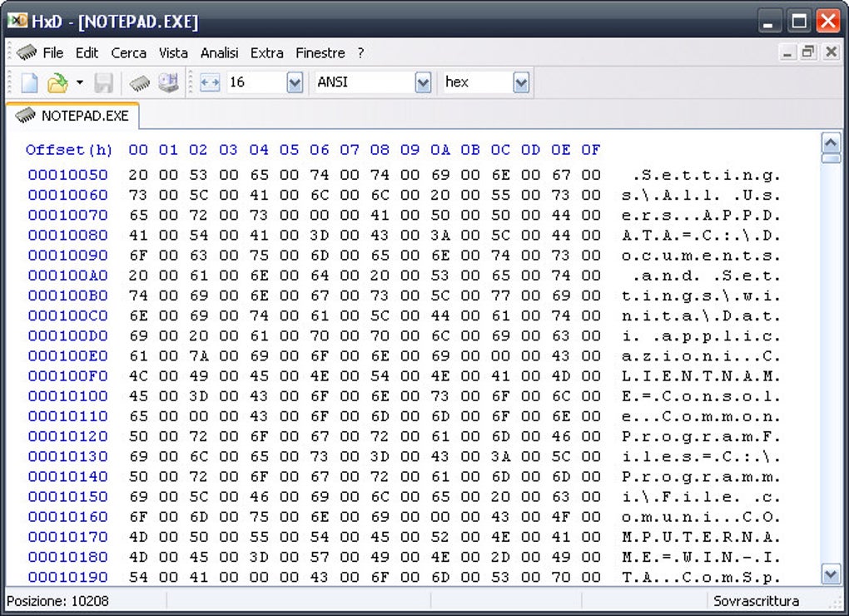Click offset 00010050 in the offset column
This screenshot has height=616, width=849.
point(67,175)
